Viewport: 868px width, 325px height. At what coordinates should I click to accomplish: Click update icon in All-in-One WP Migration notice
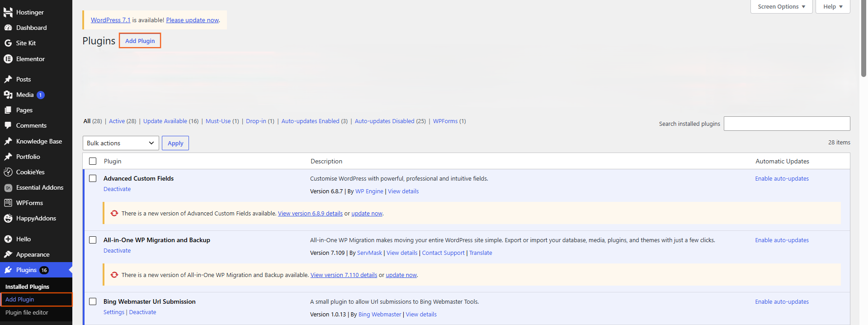pyautogui.click(x=114, y=275)
